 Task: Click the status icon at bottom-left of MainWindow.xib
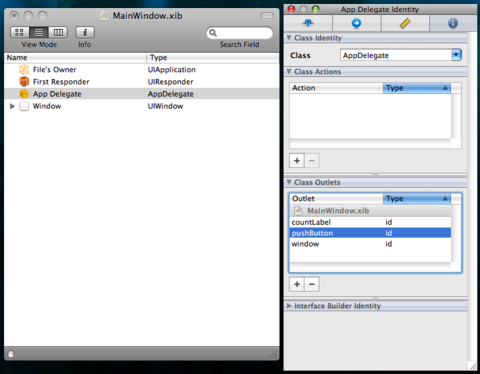pyautogui.click(x=11, y=354)
